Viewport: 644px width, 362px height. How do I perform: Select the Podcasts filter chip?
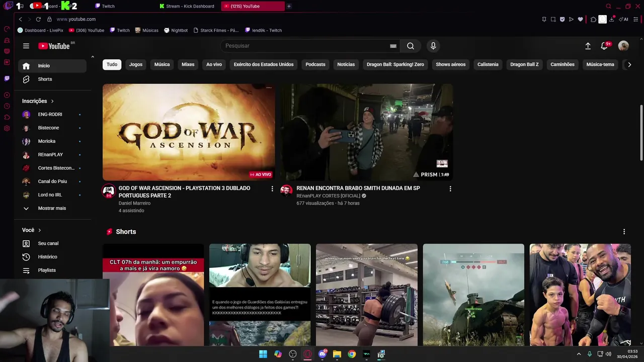[315, 64]
